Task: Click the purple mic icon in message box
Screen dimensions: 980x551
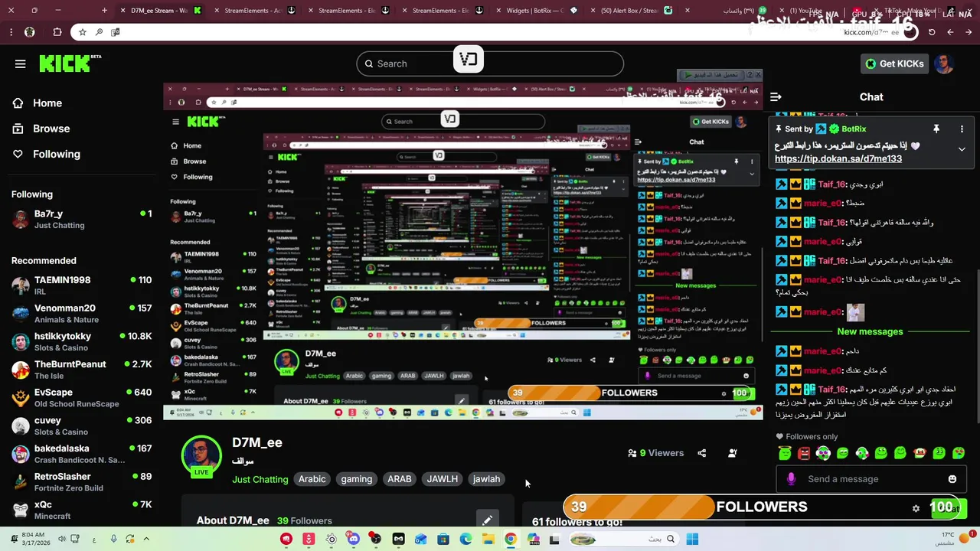Action: click(791, 479)
